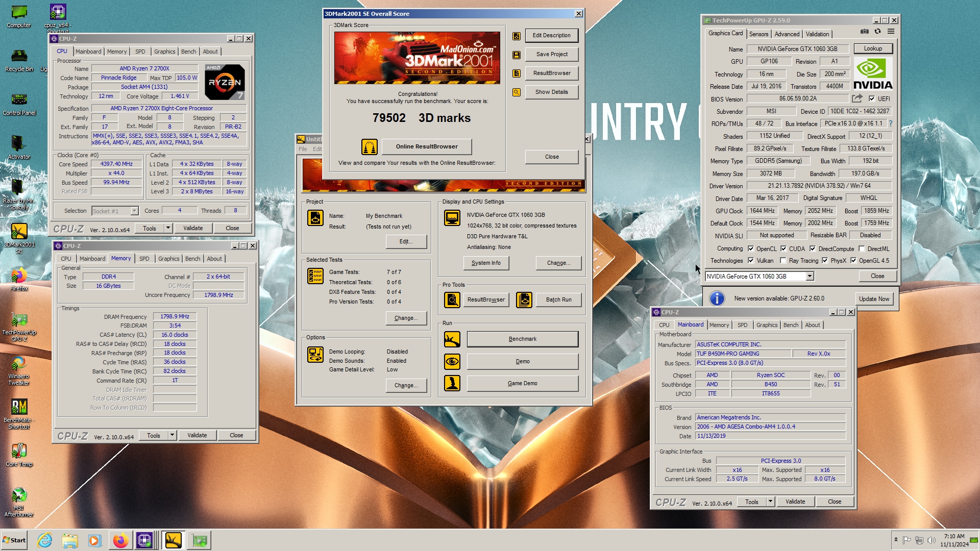Click the ResultBrowser icon beside the score
This screenshot has width=980, height=551.
pyautogui.click(x=517, y=73)
